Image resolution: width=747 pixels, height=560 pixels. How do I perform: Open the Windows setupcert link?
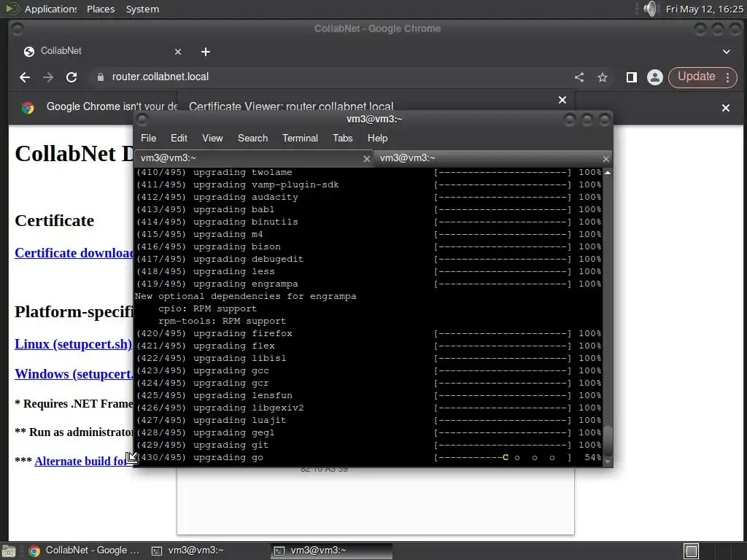click(x=74, y=374)
